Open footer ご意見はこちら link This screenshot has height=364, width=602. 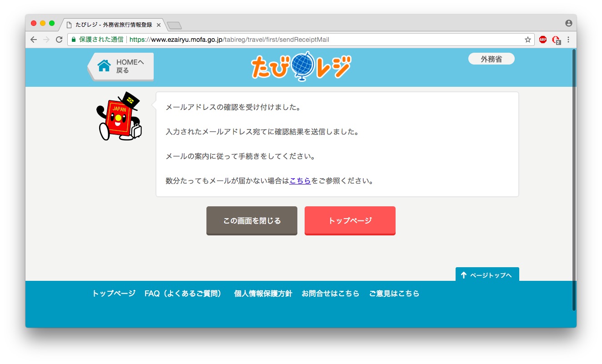pyautogui.click(x=394, y=294)
